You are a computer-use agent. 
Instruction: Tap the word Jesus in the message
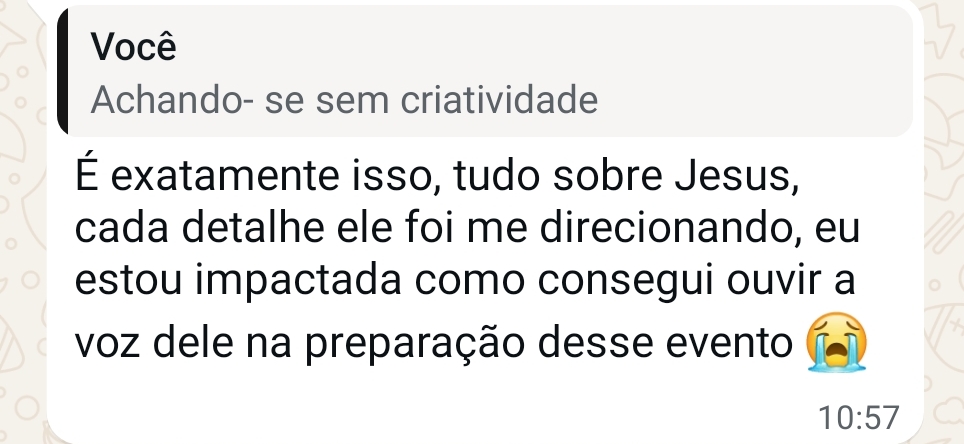[x=737, y=176]
